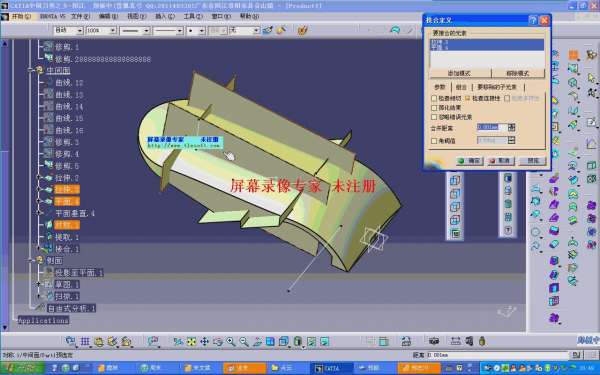Click the Zoom In magnifier icon
Screen dimensions: 600x375
pos(231,341)
